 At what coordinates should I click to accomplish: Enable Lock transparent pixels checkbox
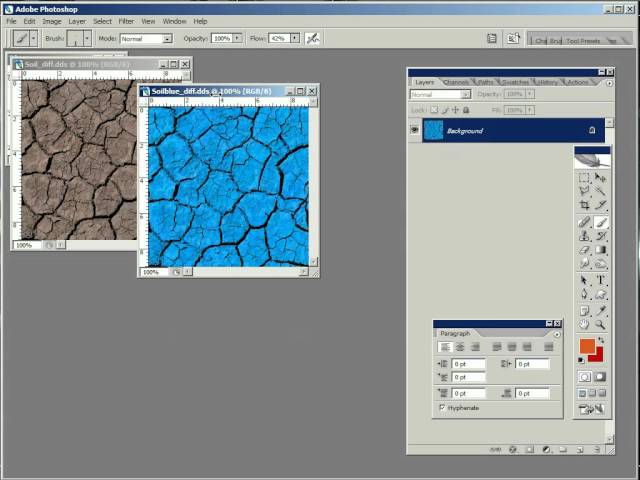[x=434, y=110]
